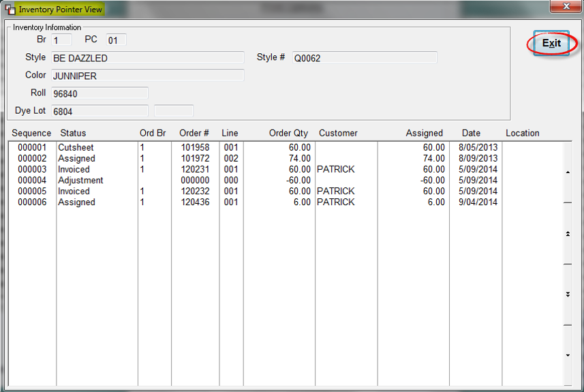Click the Adjustment status cell
The height and width of the screenshot is (392, 584).
coord(80,181)
